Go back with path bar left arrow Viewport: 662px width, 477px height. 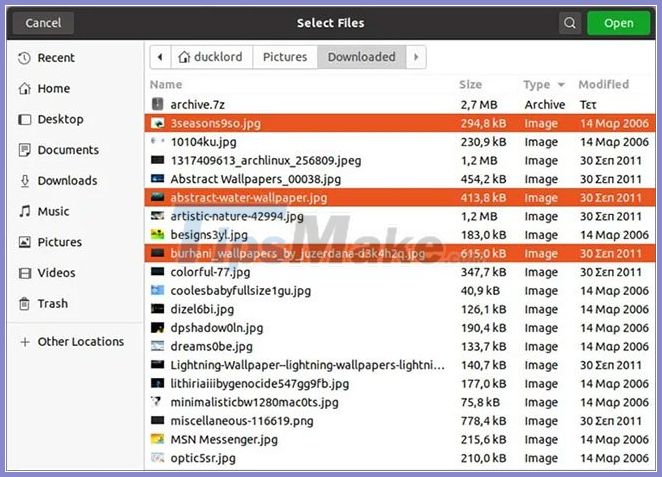point(160,57)
